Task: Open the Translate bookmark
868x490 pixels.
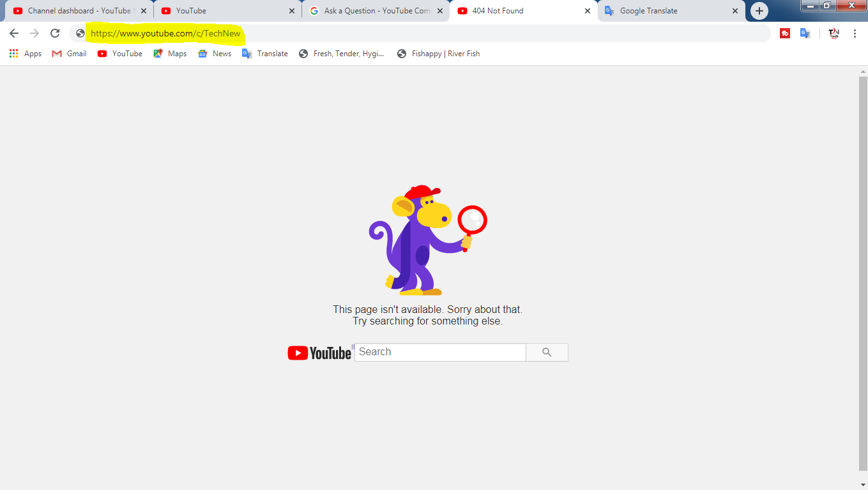Action: (x=265, y=54)
